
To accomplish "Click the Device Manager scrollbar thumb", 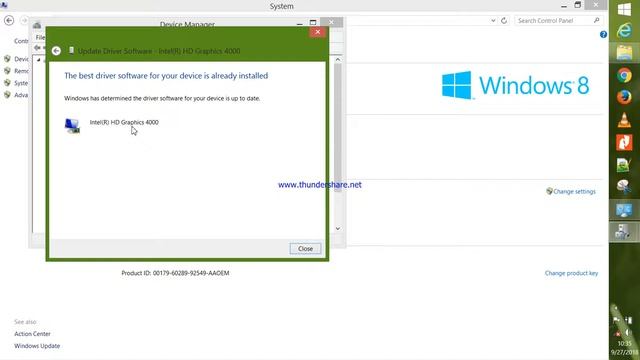I will 338,127.
